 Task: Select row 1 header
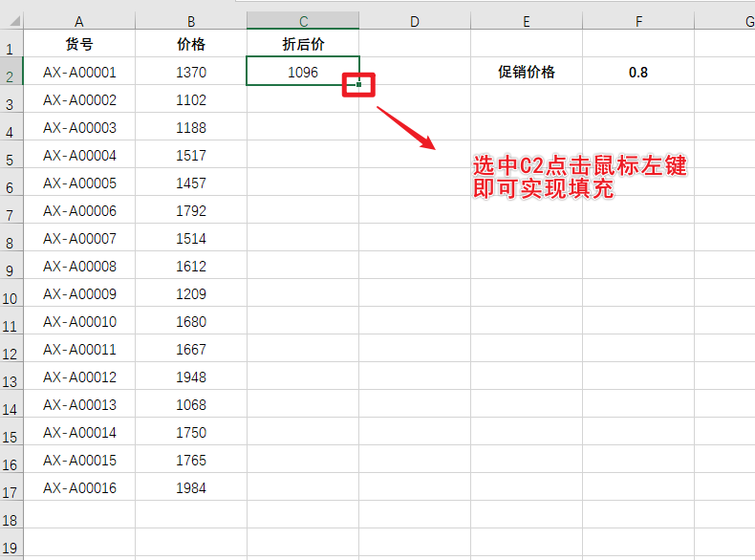[x=11, y=43]
